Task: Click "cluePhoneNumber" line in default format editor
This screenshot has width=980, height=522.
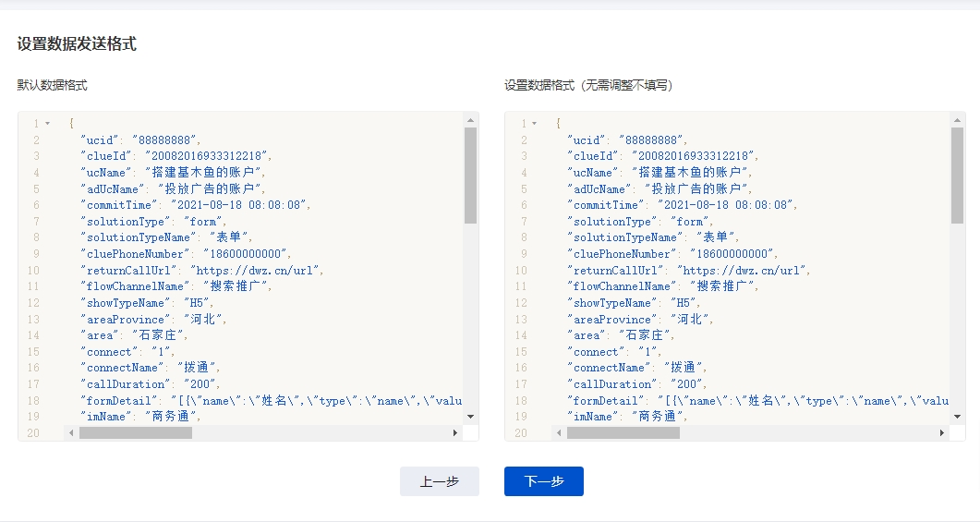Action: coord(185,254)
